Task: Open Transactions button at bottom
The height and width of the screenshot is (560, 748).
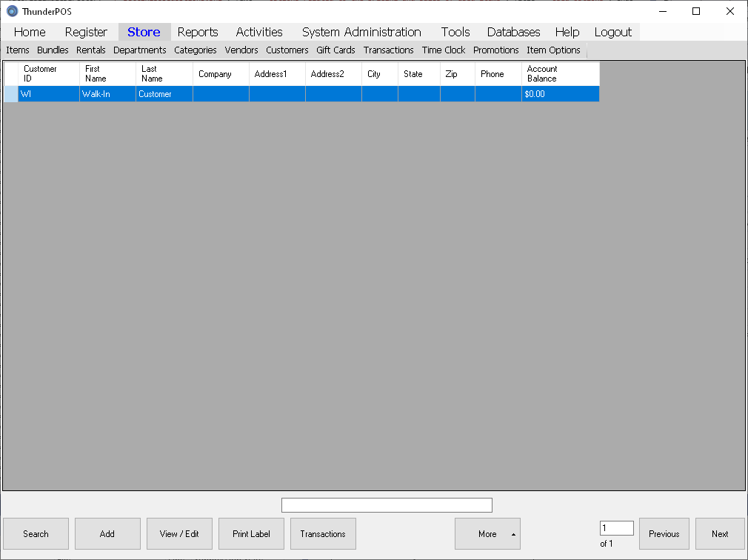Action: click(x=323, y=533)
